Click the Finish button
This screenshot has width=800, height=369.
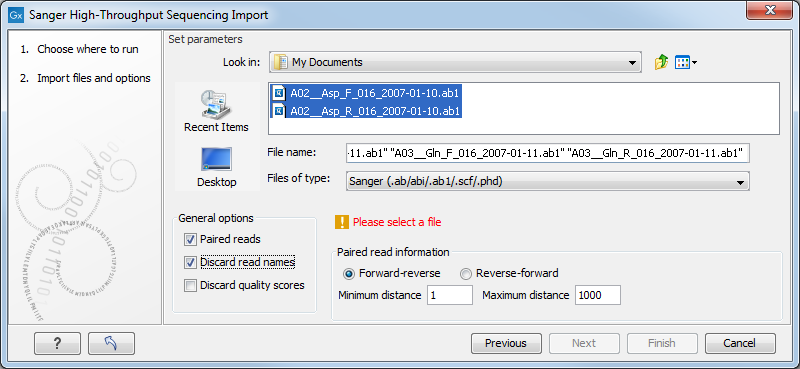(662, 343)
